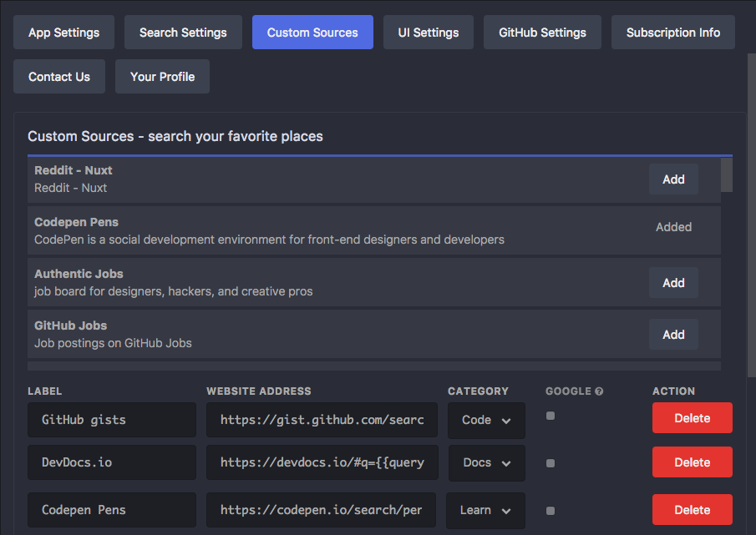756x535 pixels.
Task: Select the Codepen Pens list entry title
Action: (x=76, y=222)
